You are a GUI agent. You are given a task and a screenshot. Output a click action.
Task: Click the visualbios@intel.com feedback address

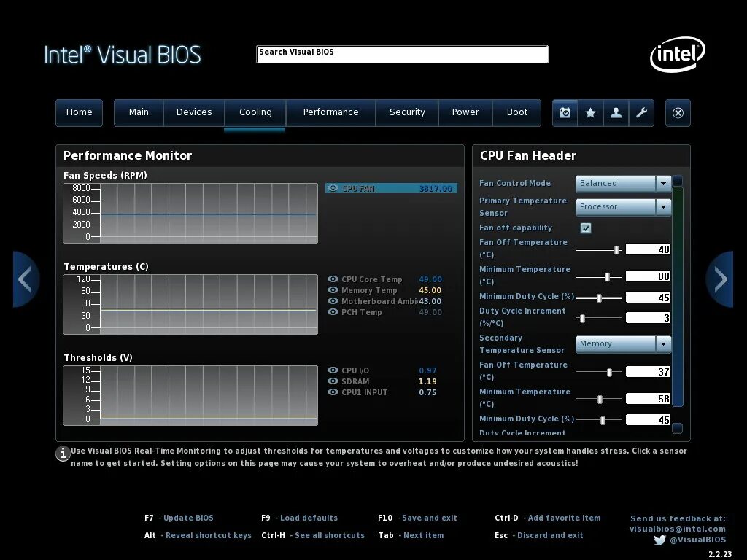678,529
